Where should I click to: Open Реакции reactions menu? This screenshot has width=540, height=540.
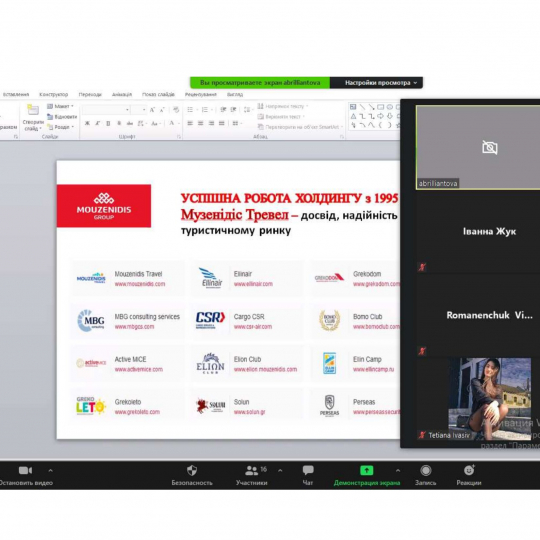click(x=469, y=476)
